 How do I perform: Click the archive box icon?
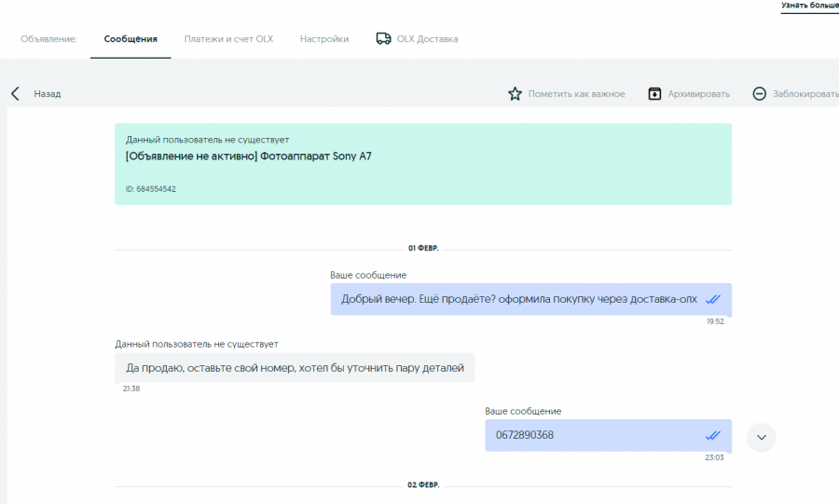point(654,94)
